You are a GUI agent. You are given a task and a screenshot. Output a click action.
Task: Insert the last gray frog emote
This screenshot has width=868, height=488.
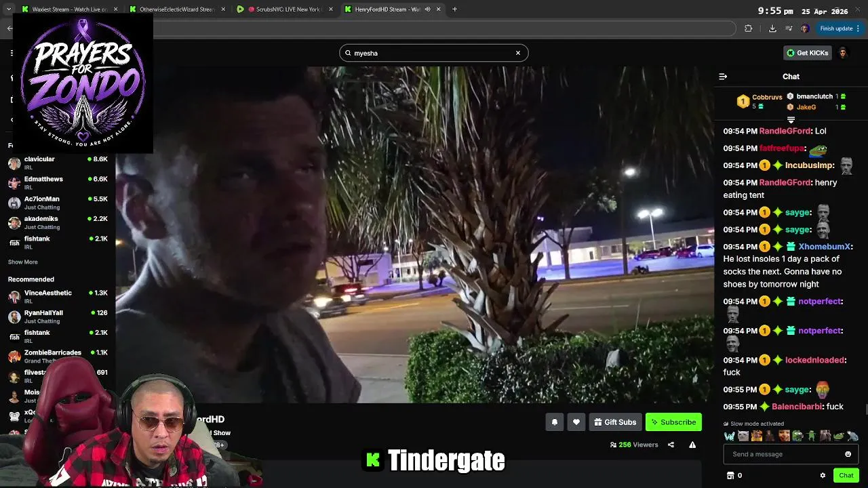click(x=852, y=436)
